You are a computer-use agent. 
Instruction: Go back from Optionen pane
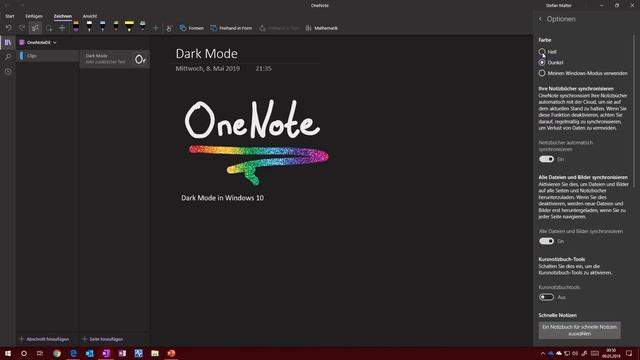[x=540, y=19]
